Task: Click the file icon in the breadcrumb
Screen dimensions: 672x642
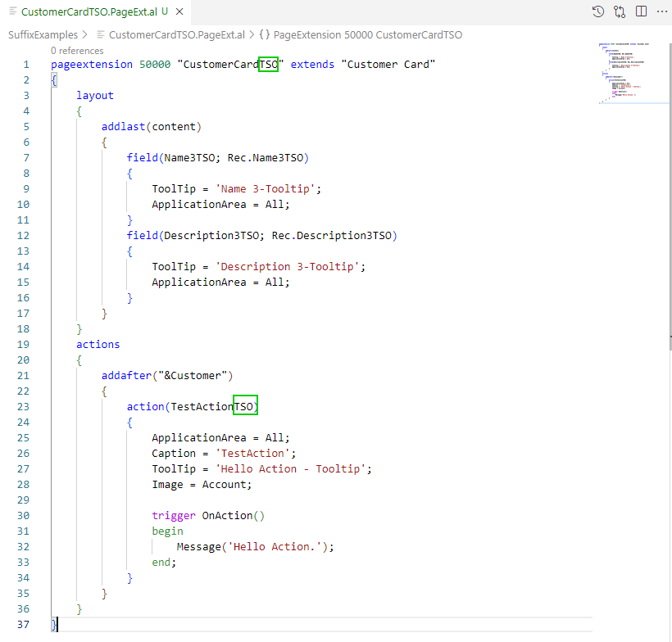Action: (x=101, y=34)
